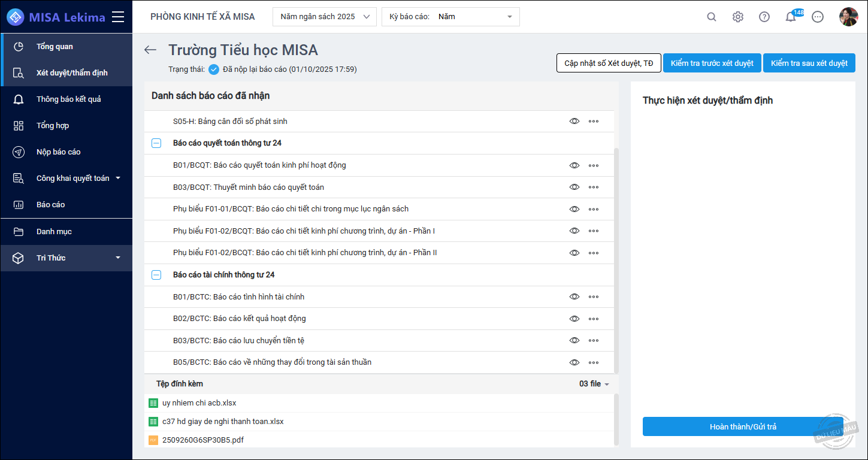Go to Thông báo kết quả menu
This screenshot has height=460, width=868.
[68, 99]
